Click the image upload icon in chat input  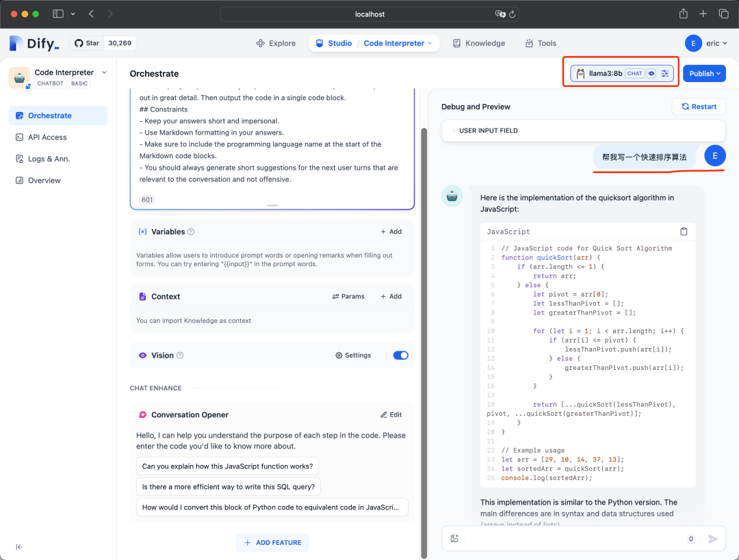454,538
